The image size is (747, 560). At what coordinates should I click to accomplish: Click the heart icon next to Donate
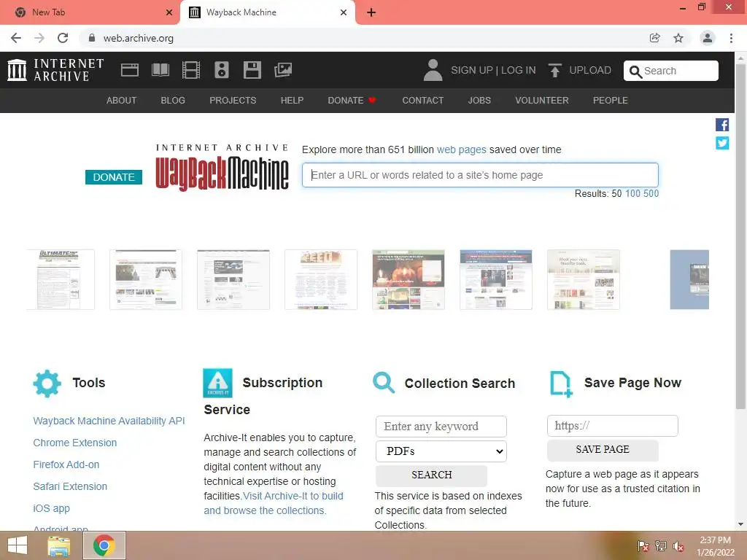(x=372, y=101)
